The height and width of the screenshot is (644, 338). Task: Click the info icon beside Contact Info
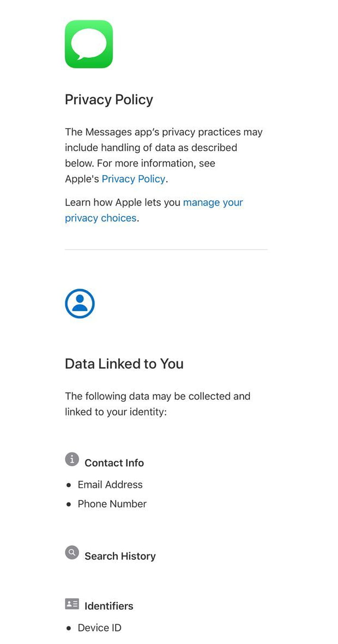[72, 459]
